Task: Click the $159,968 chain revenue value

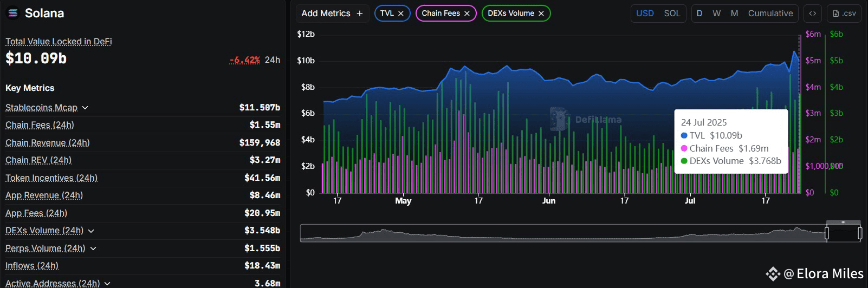Action: (x=260, y=143)
